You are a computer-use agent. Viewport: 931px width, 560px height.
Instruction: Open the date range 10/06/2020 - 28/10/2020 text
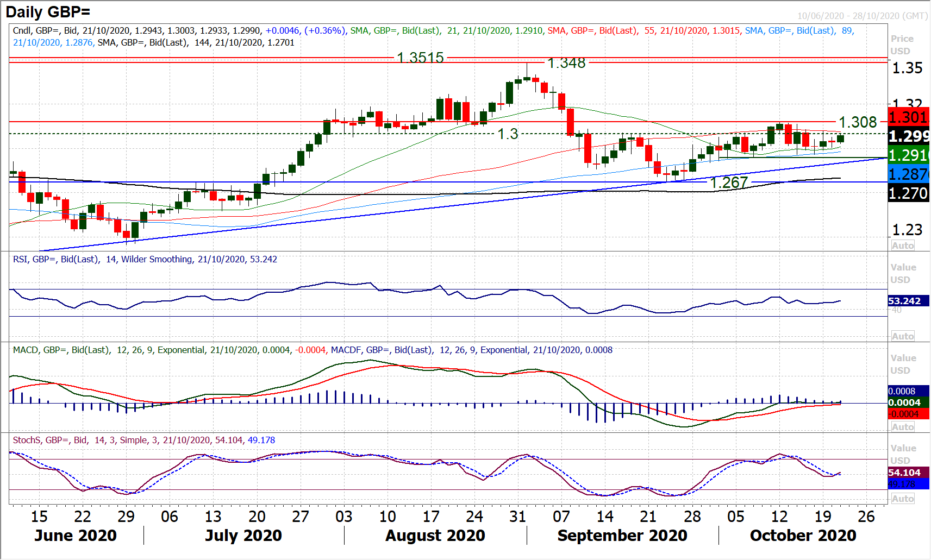tap(862, 16)
